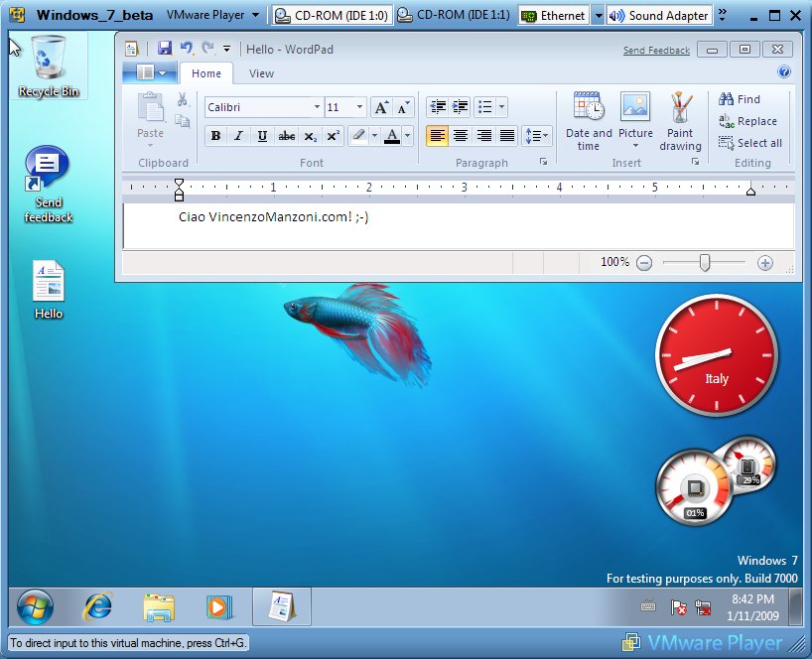Zoom in with the plus button
This screenshot has width=812, height=659.
(765, 263)
